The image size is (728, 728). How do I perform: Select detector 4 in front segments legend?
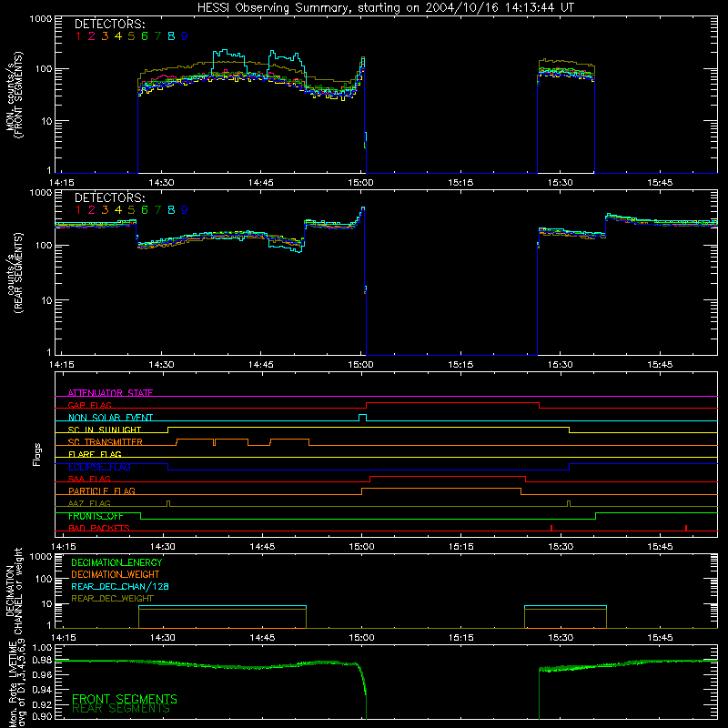pos(118,36)
